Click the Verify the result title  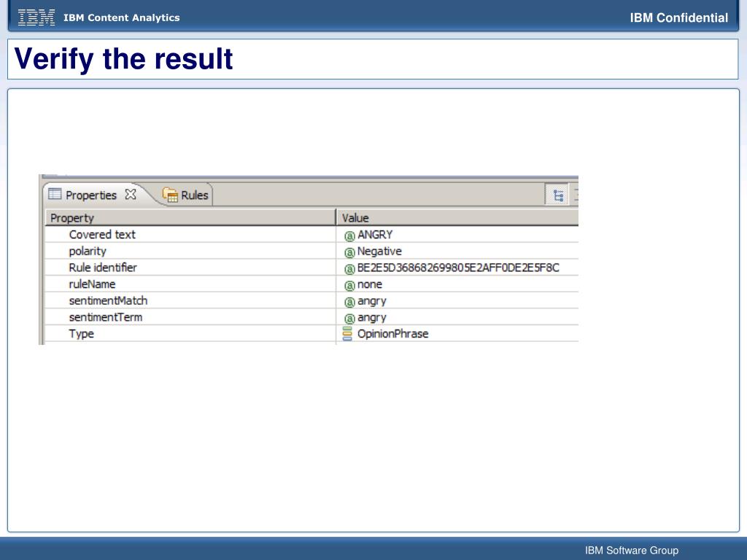tap(123, 59)
